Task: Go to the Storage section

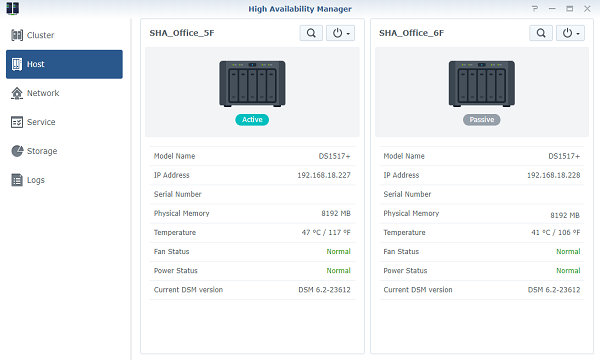Action: pos(34,151)
